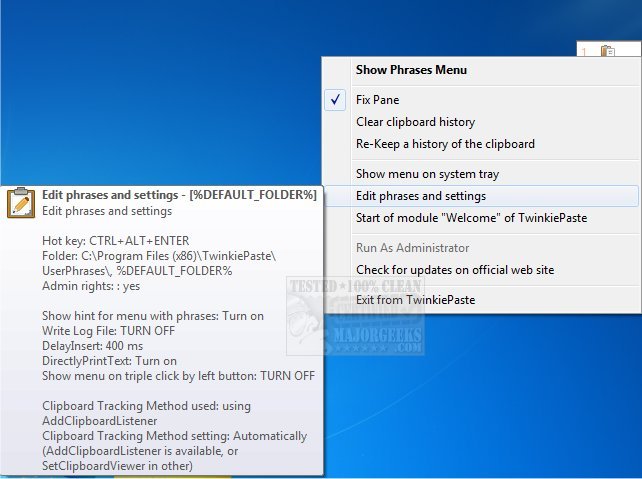642x479 pixels.
Task: Click the DelayInsert 400 ms line
Action: pyautogui.click(x=91, y=346)
